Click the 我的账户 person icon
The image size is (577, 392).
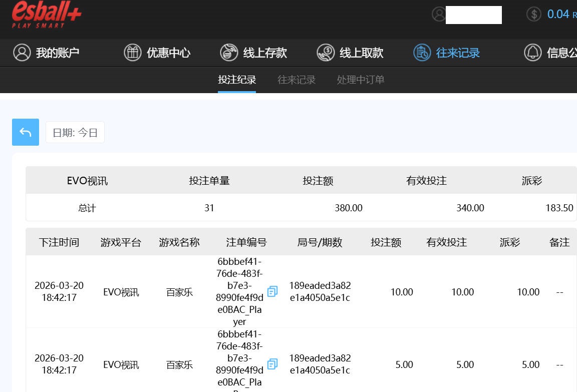(22, 53)
